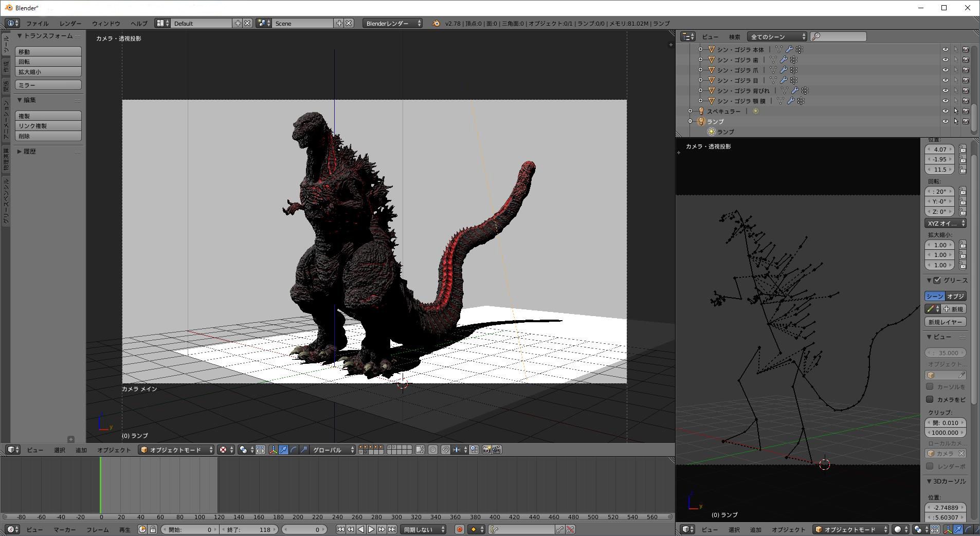Collapse the ランプ tree node

pyautogui.click(x=691, y=122)
